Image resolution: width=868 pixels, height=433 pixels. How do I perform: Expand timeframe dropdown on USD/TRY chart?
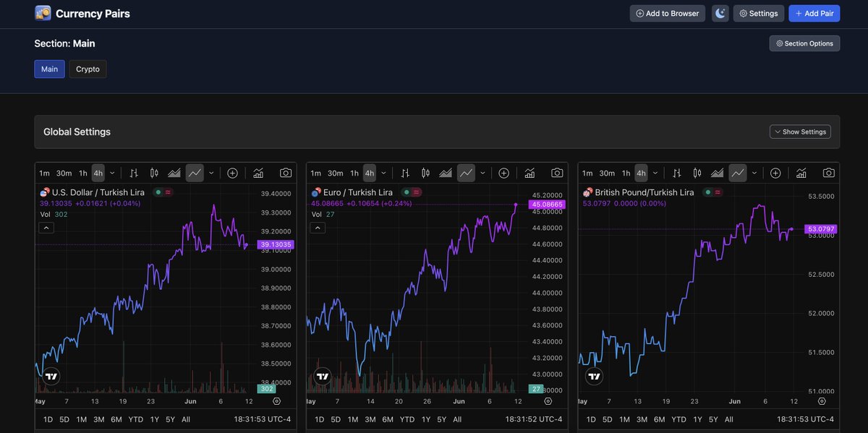click(x=111, y=173)
